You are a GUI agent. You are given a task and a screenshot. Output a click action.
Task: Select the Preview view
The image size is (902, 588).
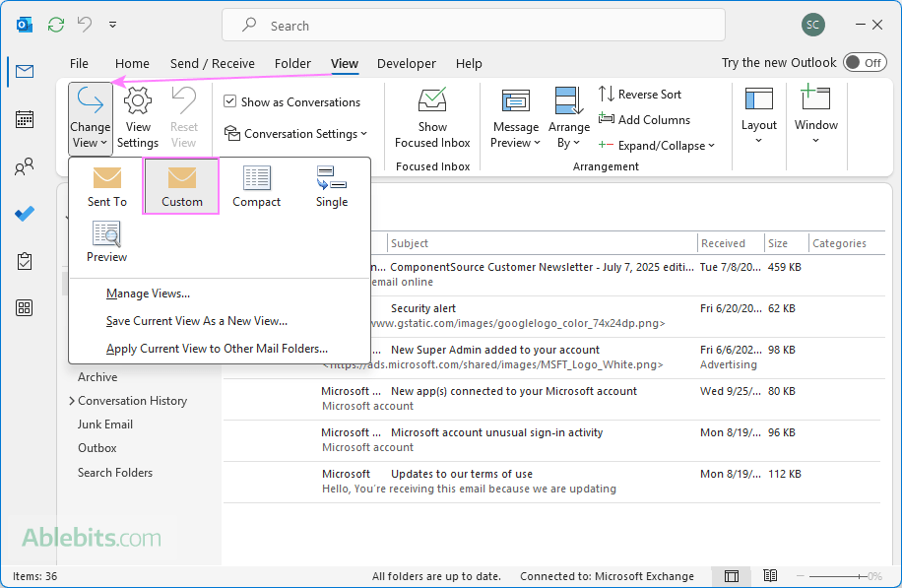(x=107, y=241)
